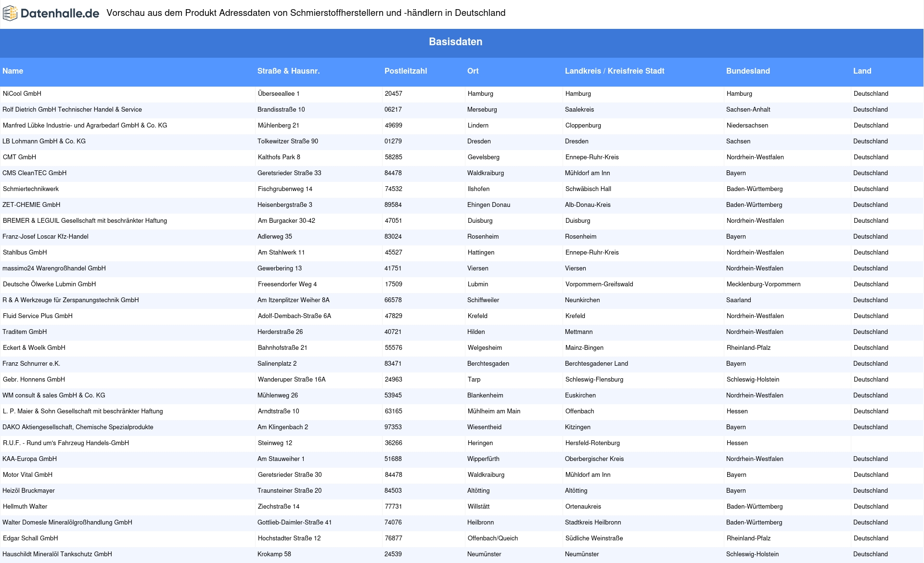Image resolution: width=924 pixels, height=563 pixels.
Task: Click the Bundesland column header
Action: 747,71
